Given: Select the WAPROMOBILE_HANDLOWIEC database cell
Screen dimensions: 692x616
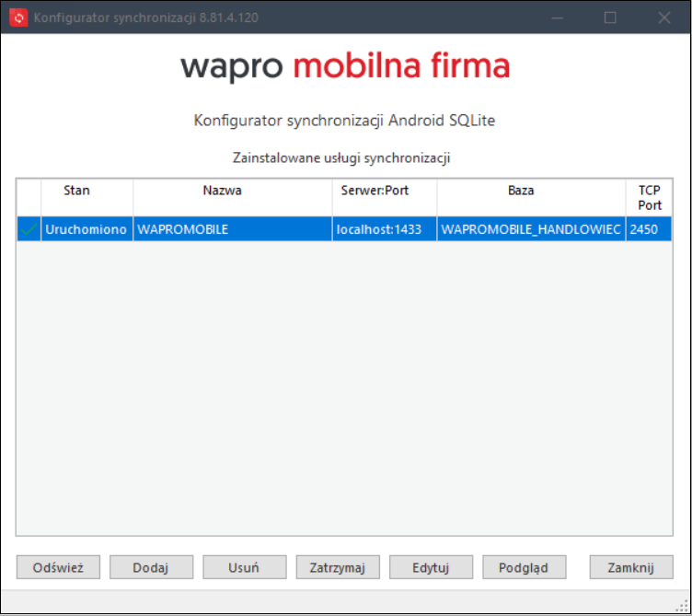Looking at the screenshot, I should pyautogui.click(x=531, y=229).
